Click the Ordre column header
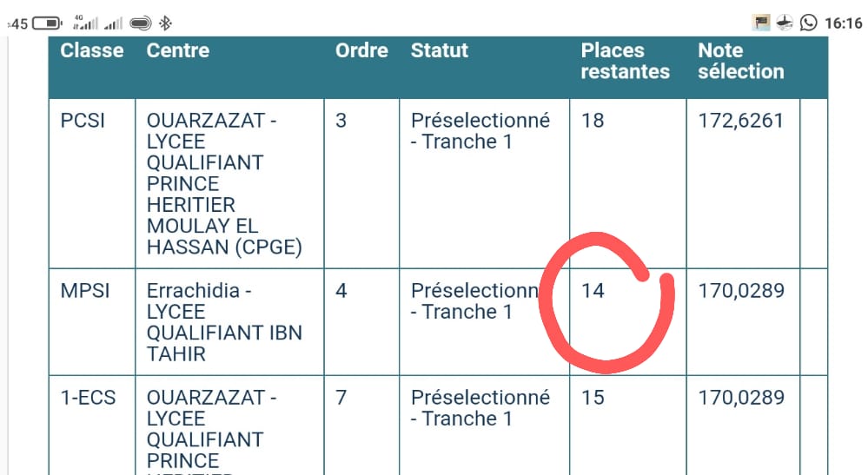 click(361, 50)
